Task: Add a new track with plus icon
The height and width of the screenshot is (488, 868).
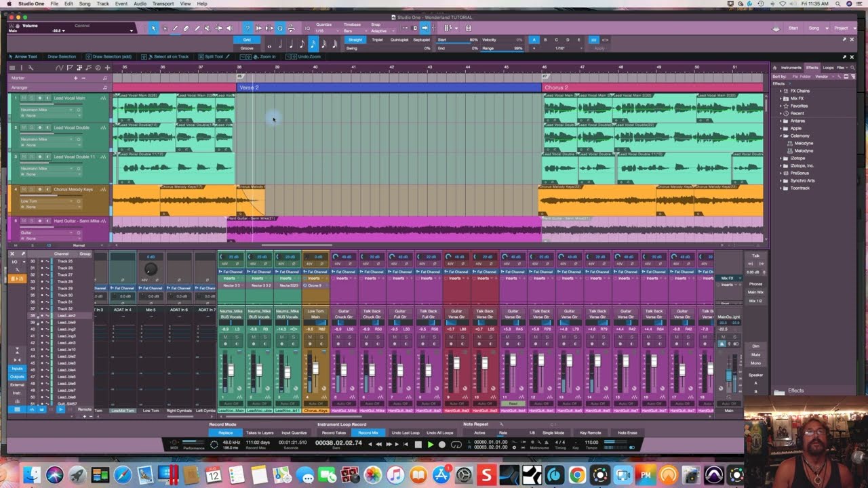Action: [108, 68]
